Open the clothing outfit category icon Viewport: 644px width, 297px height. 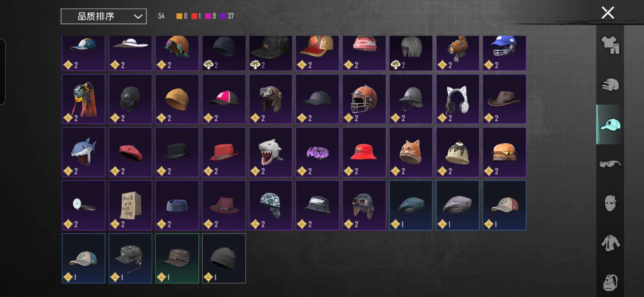610,45
